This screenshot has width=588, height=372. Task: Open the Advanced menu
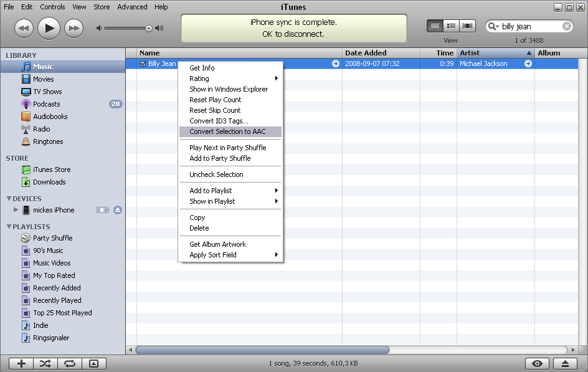click(x=132, y=7)
